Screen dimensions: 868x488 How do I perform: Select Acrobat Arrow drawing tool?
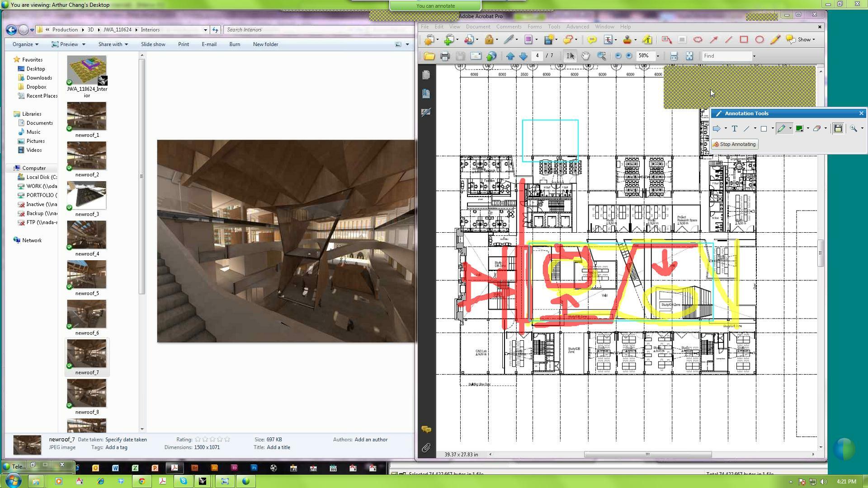coord(714,40)
